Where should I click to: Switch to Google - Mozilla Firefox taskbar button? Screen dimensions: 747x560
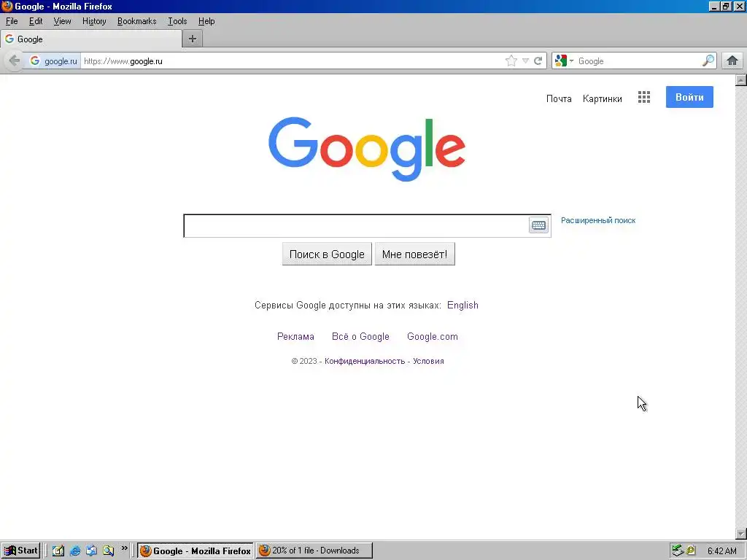point(196,551)
